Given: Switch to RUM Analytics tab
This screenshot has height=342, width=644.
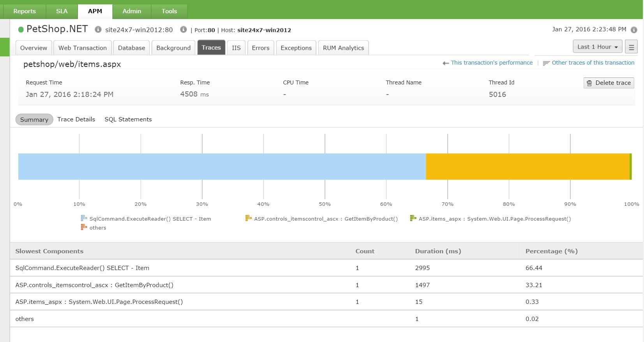Looking at the screenshot, I should point(343,48).
